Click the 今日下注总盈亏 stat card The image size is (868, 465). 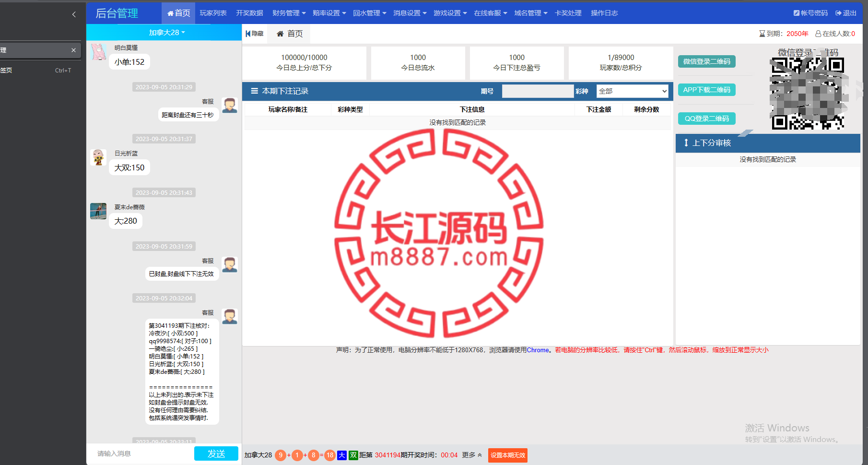516,63
